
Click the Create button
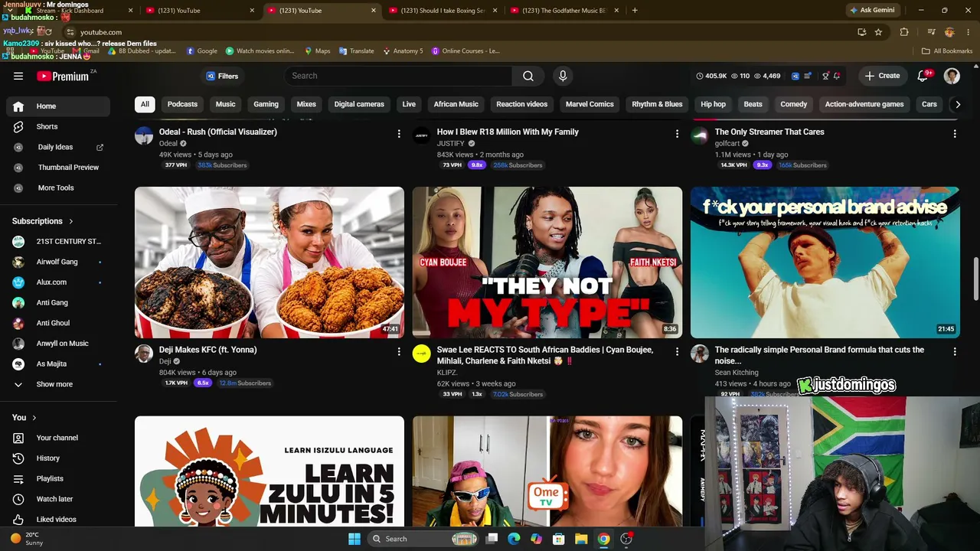coord(882,76)
